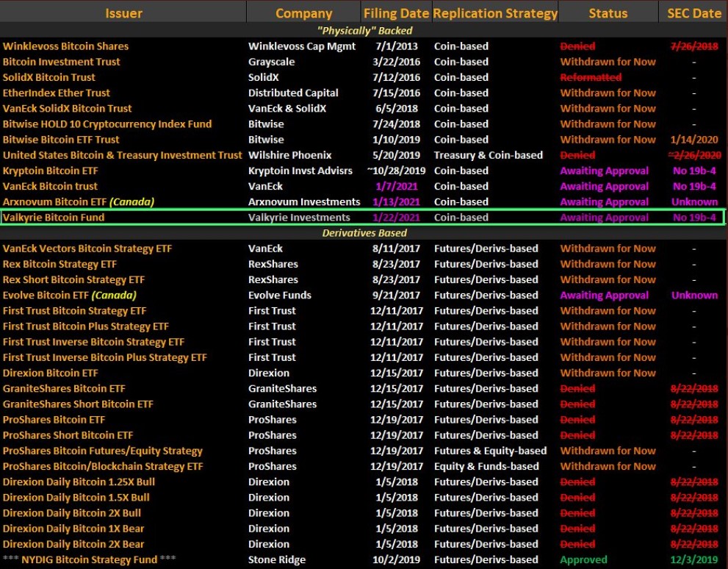Select the highlighted Valkyrie Bitcoin Fund row
This screenshot has width=728, height=569.
pyautogui.click(x=364, y=217)
